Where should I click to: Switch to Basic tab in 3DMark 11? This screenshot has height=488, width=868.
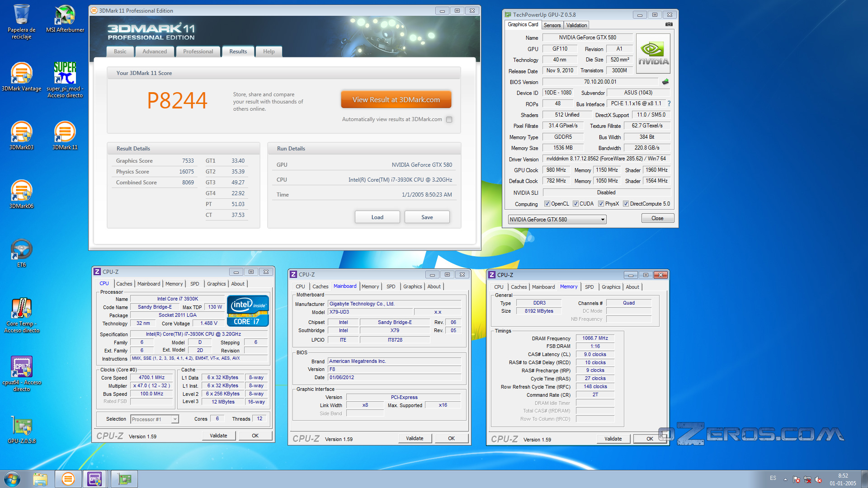tap(120, 52)
